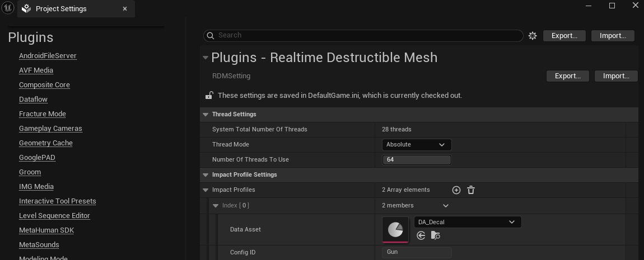Click the top Export button
This screenshot has height=260, width=644.
tap(564, 36)
